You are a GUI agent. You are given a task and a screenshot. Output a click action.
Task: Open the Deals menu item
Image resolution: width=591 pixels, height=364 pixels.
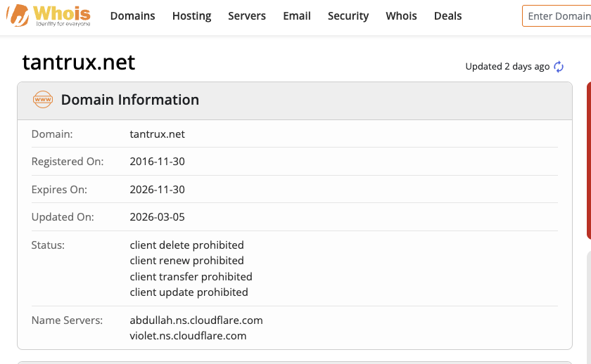pyautogui.click(x=448, y=16)
